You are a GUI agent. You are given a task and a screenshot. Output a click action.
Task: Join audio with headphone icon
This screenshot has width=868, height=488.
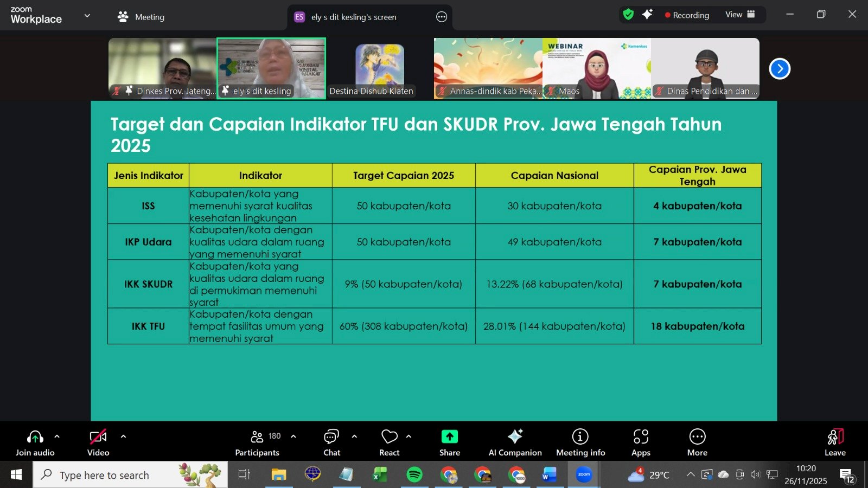click(x=35, y=442)
